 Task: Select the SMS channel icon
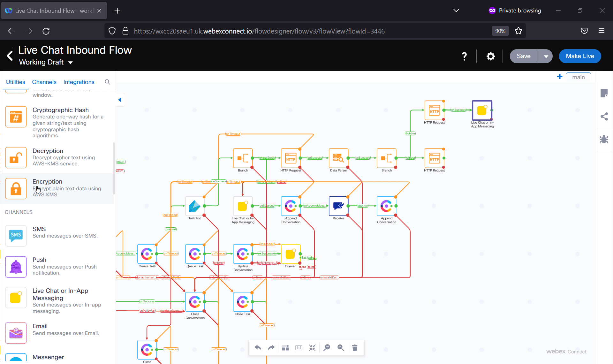point(16,235)
